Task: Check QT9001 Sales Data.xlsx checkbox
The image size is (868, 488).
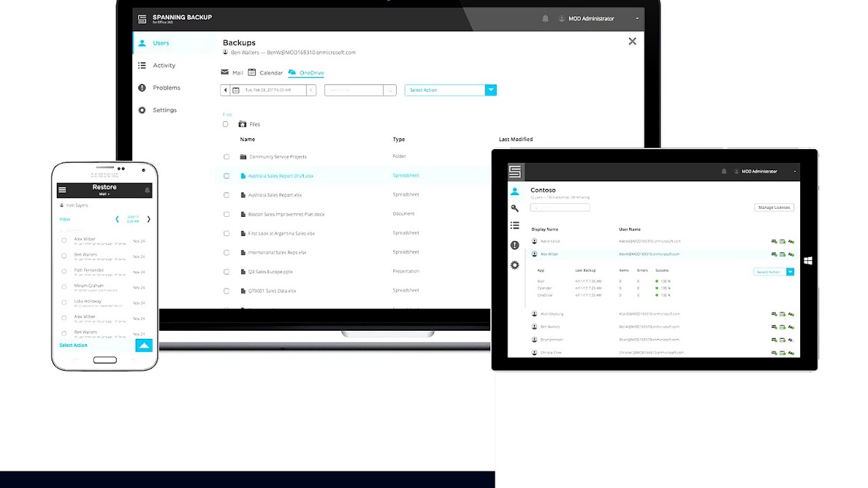Action: point(226,291)
